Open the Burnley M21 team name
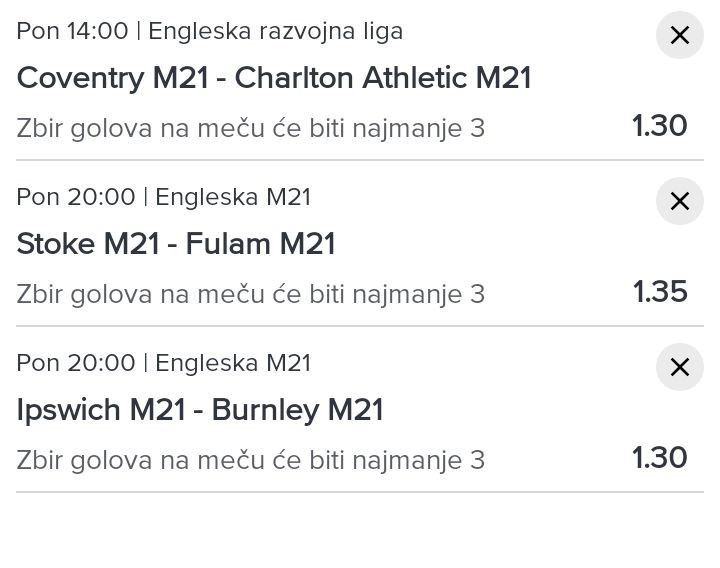The width and height of the screenshot is (720, 568). pyautogui.click(x=298, y=410)
